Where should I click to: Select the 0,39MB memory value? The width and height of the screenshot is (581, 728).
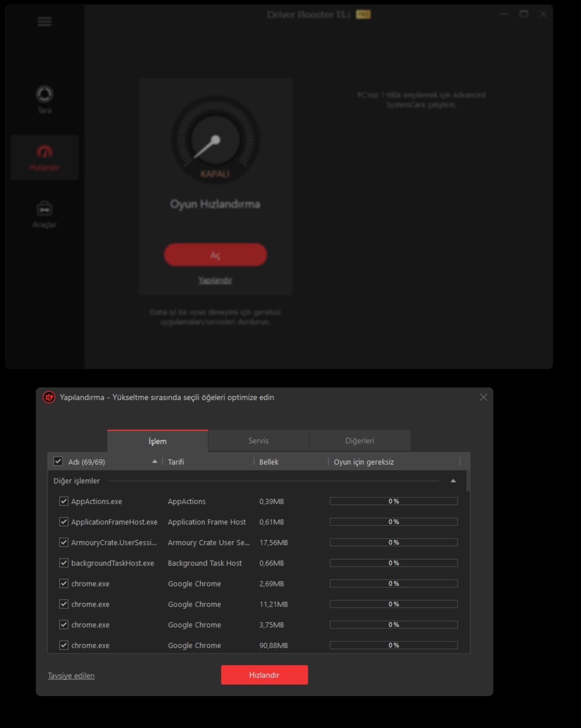click(271, 501)
